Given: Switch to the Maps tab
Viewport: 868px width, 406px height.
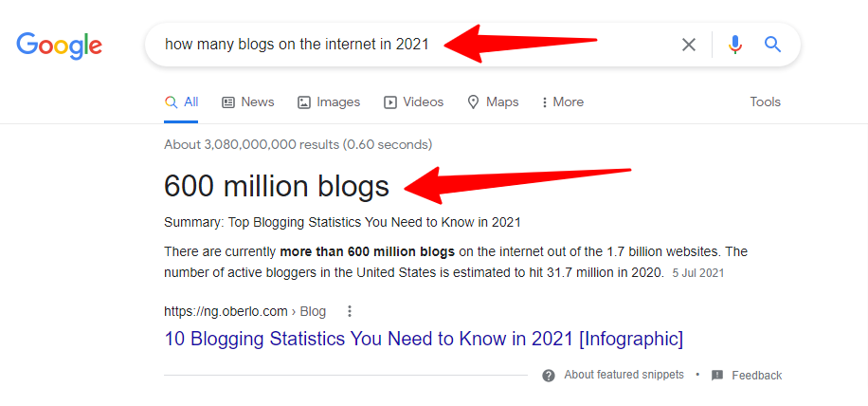Looking at the screenshot, I should click(x=493, y=102).
